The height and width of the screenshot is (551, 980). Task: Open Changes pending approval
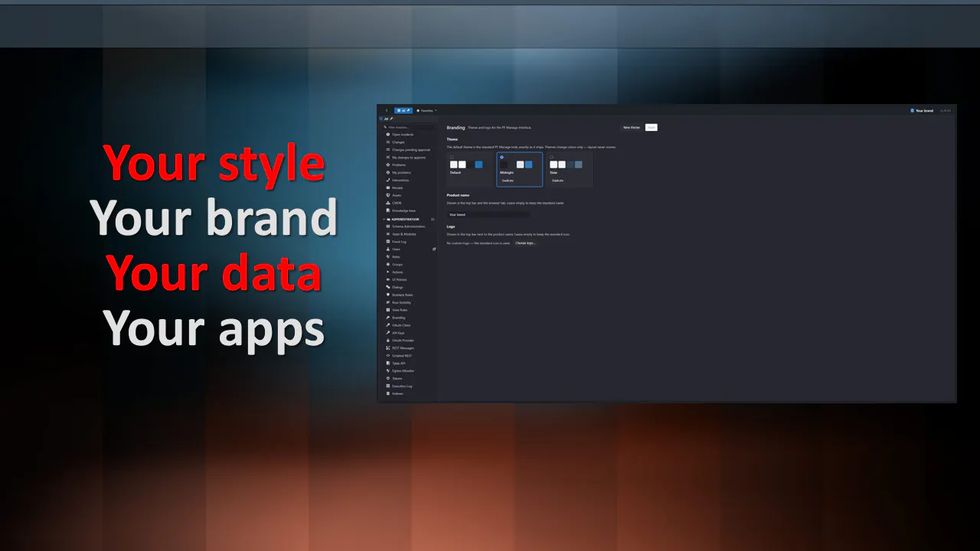[411, 149]
